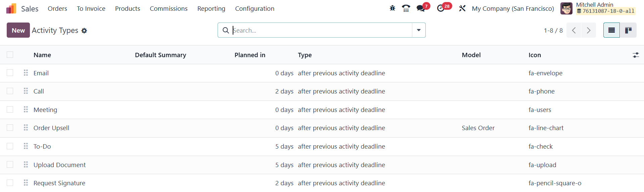Go to the next page arrow
644x192 pixels.
click(589, 30)
